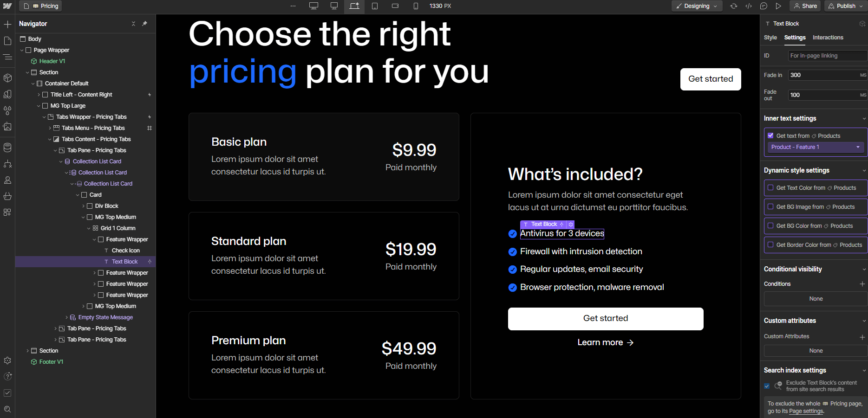
Task: Enable Get Text Color from Products
Action: tap(770, 188)
